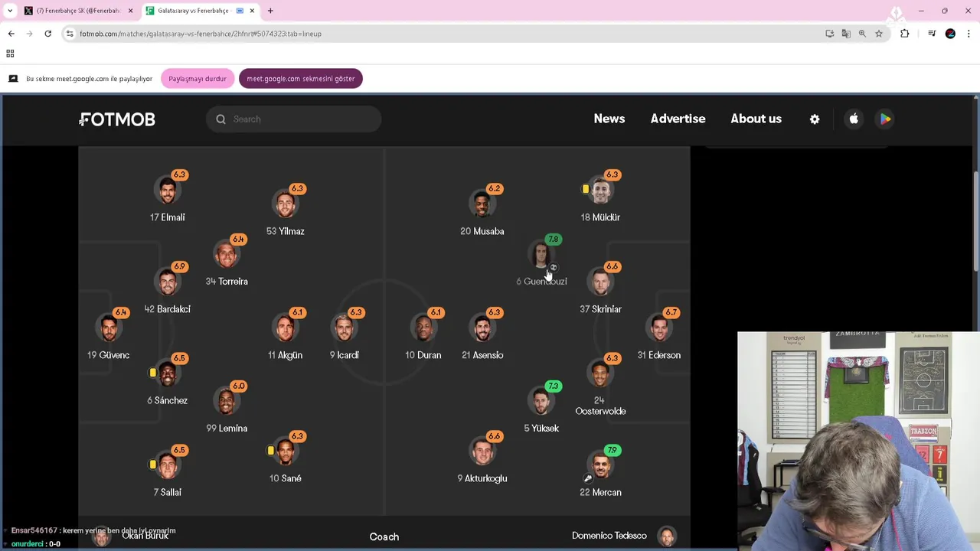Click coach name Domenico Tedesco

point(609,536)
